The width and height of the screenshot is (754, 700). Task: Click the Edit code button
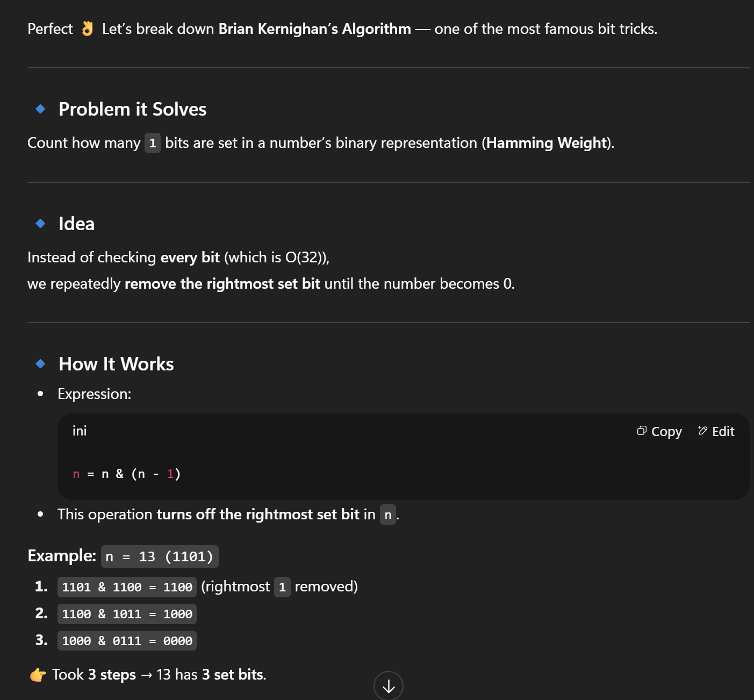click(x=716, y=432)
